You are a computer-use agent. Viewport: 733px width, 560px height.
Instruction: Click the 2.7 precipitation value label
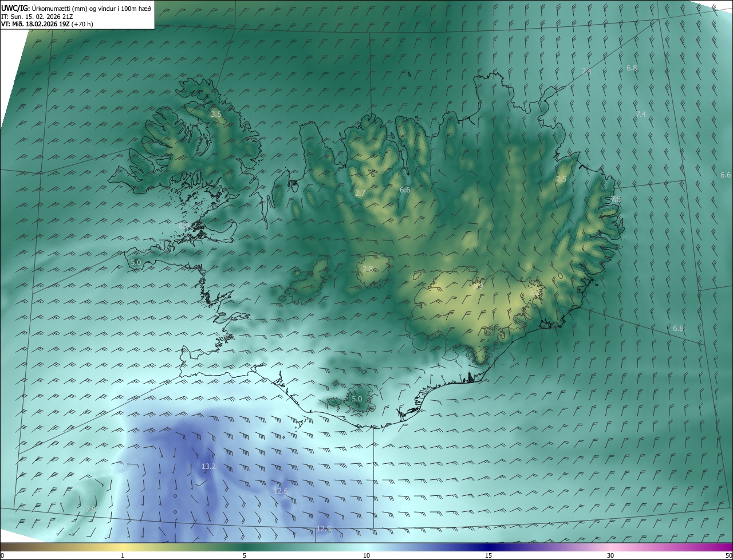coord(360,194)
